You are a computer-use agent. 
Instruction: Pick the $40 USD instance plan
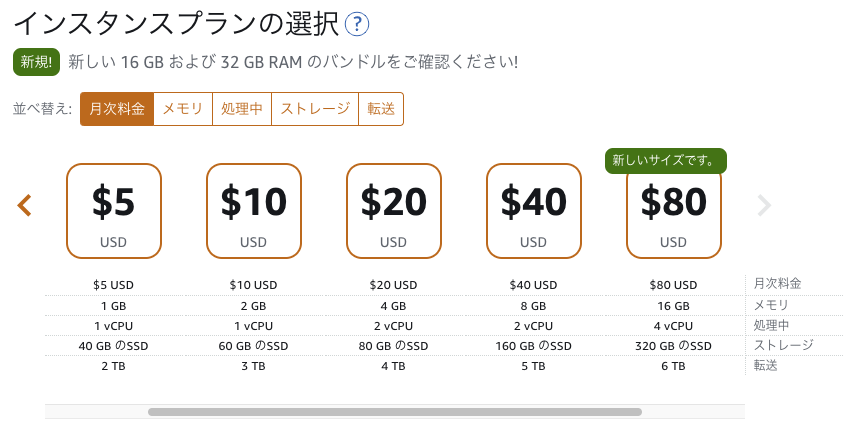pos(534,211)
